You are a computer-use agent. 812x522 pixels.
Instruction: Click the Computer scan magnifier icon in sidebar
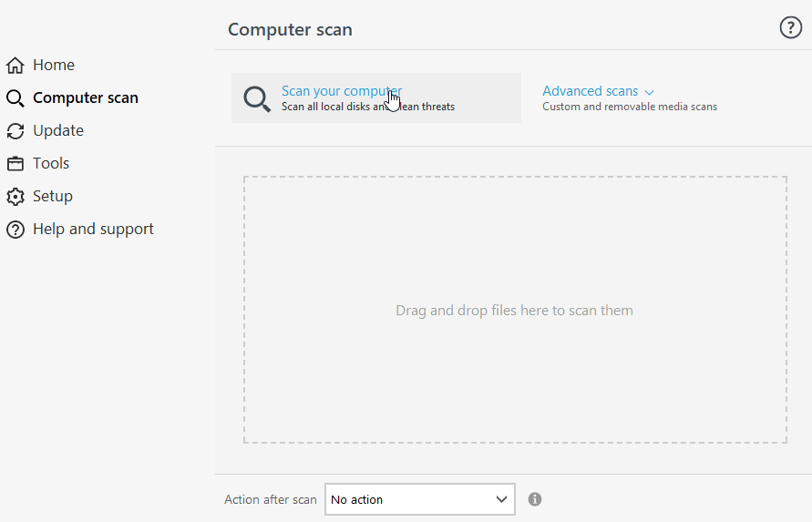click(x=15, y=98)
